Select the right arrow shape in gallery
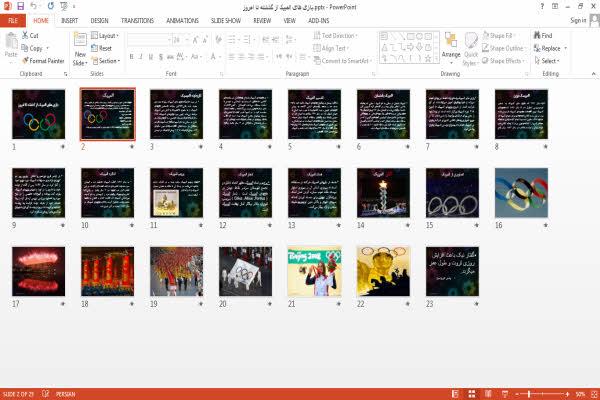 pyautogui.click(x=411, y=47)
